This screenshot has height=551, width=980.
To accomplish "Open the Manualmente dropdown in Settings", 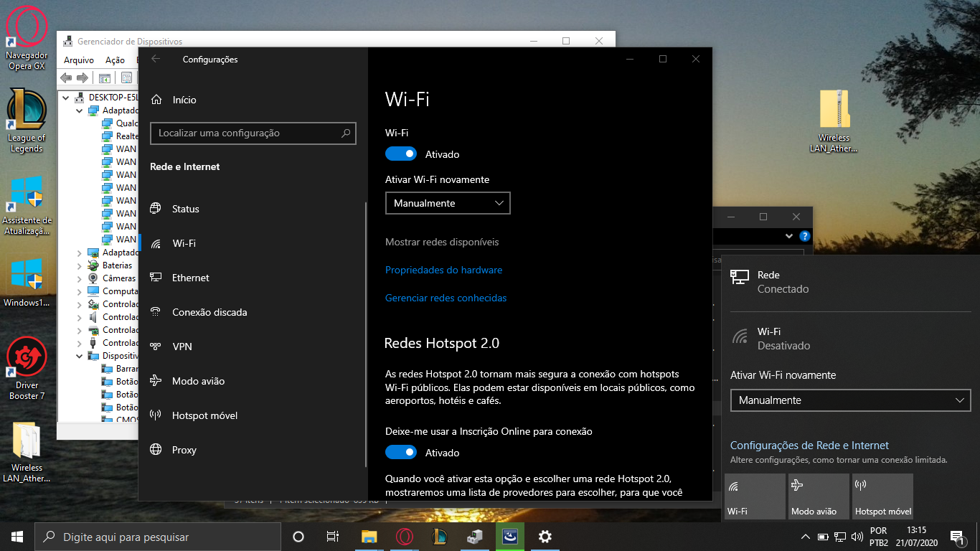I will (x=448, y=203).
